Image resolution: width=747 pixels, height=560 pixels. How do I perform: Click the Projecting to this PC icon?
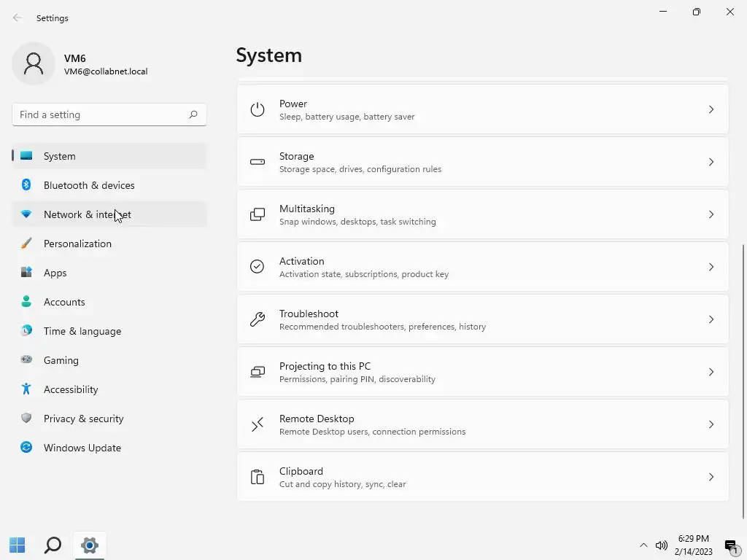[257, 372]
